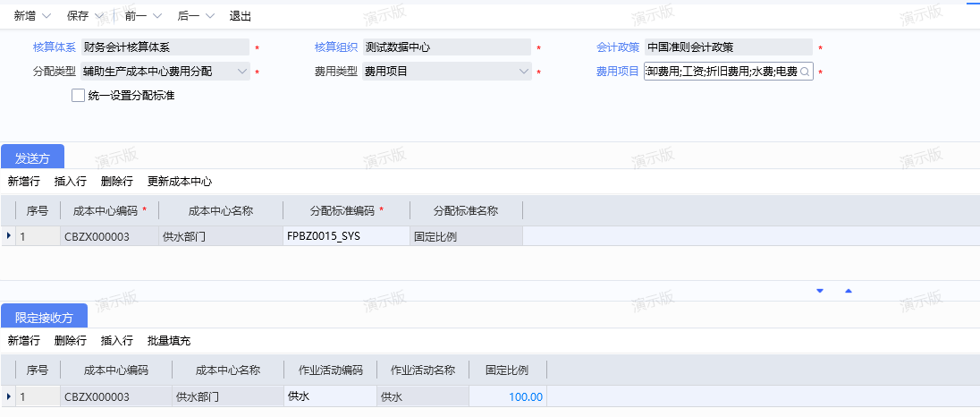Screen dimensions: 980x417
Task: Click 批量填充 in the 限定接收方 toolbar
Action: coord(169,341)
